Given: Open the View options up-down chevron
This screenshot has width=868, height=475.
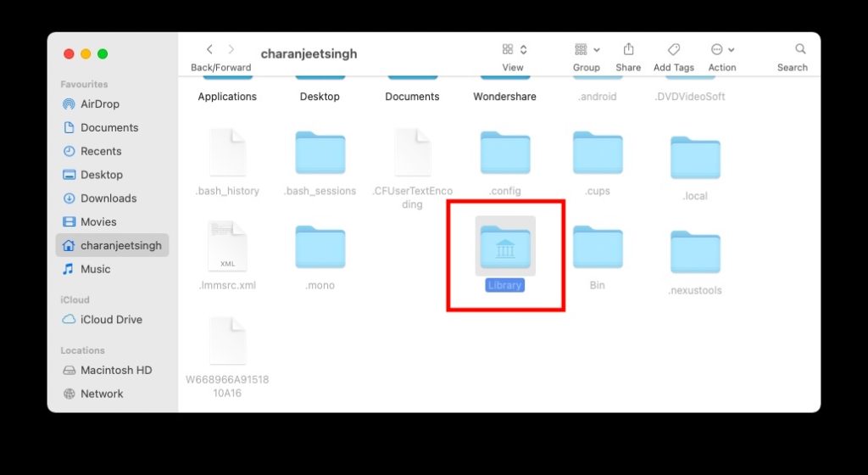Looking at the screenshot, I should [523, 49].
